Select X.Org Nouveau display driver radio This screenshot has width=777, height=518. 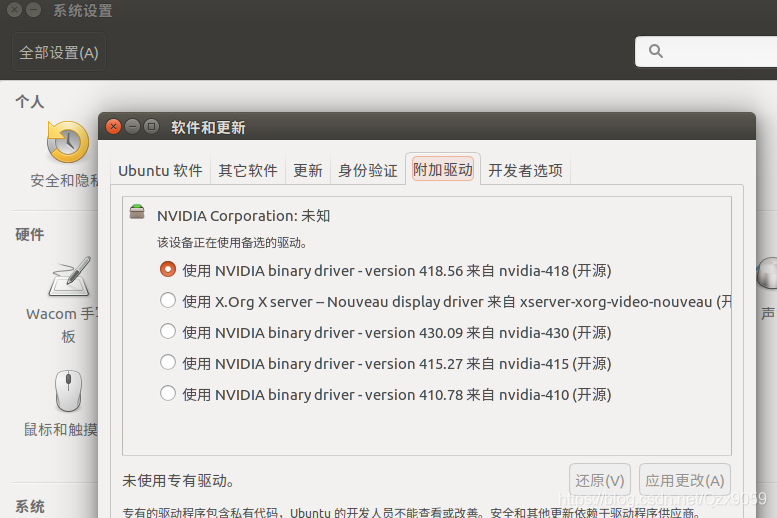point(168,300)
